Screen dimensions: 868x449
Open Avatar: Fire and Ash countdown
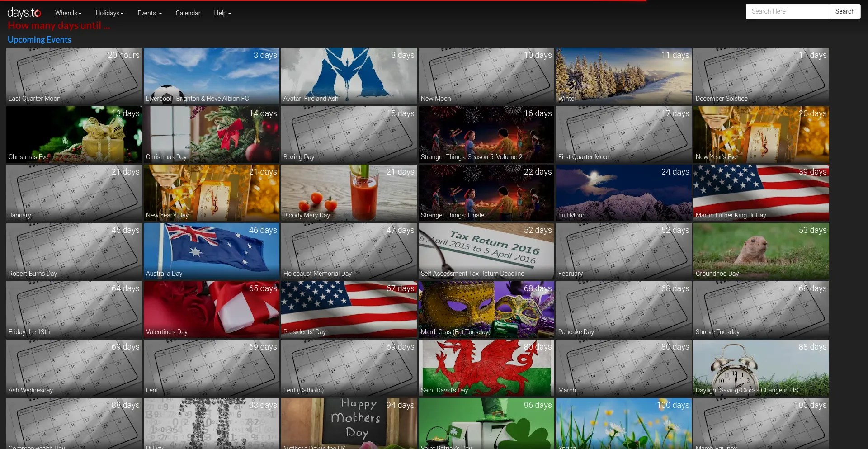[349, 76]
